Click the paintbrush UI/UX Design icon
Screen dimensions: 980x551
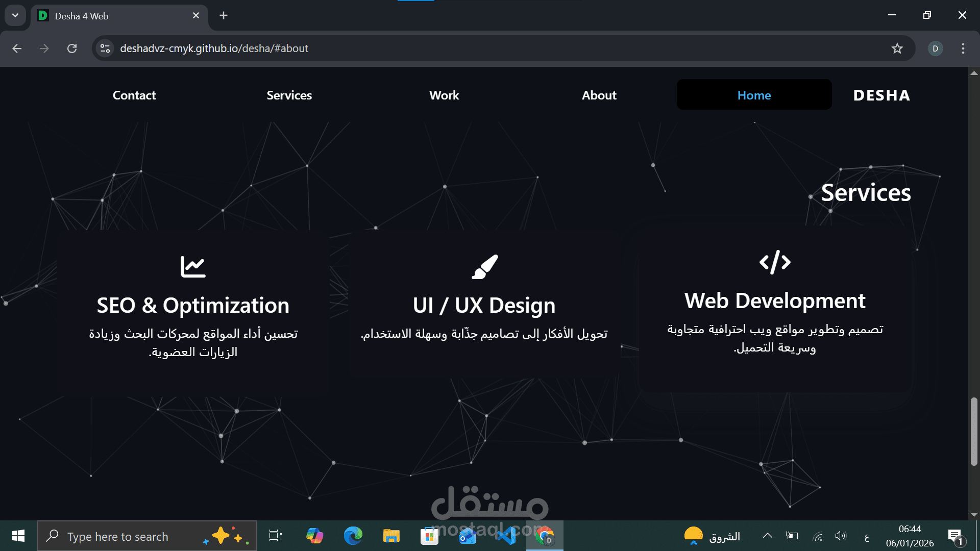[x=484, y=267]
